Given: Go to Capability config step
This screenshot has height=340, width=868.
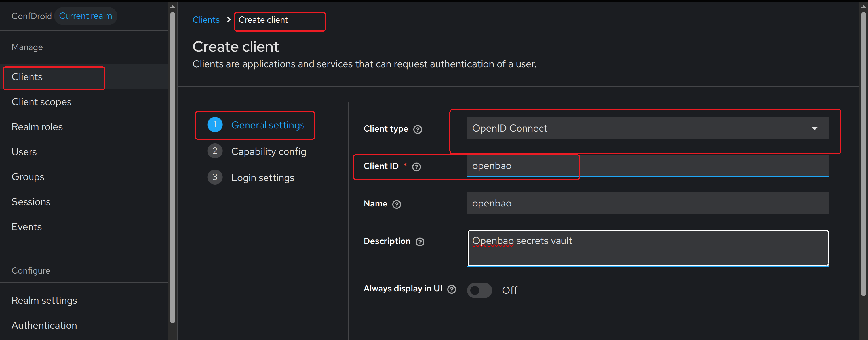Looking at the screenshot, I should point(268,151).
